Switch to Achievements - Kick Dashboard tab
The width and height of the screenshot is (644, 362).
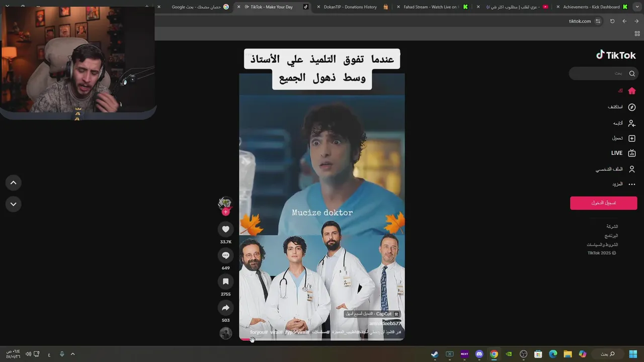592,7
